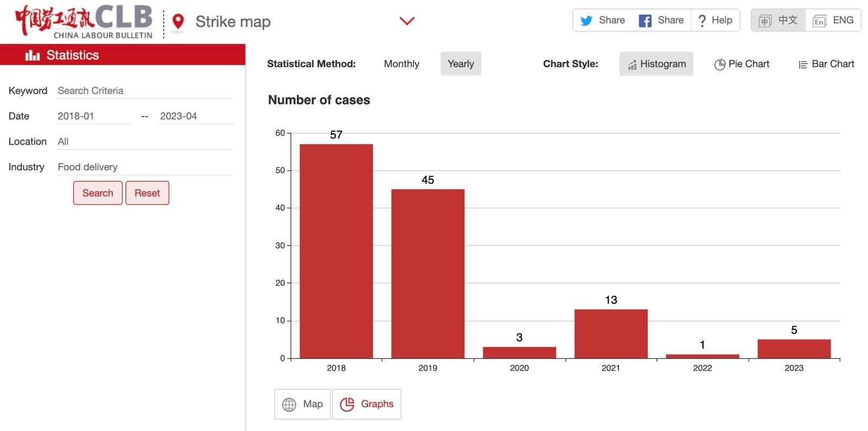This screenshot has height=431, width=868.
Task: Click the Keyword search criteria field
Action: tap(144, 91)
